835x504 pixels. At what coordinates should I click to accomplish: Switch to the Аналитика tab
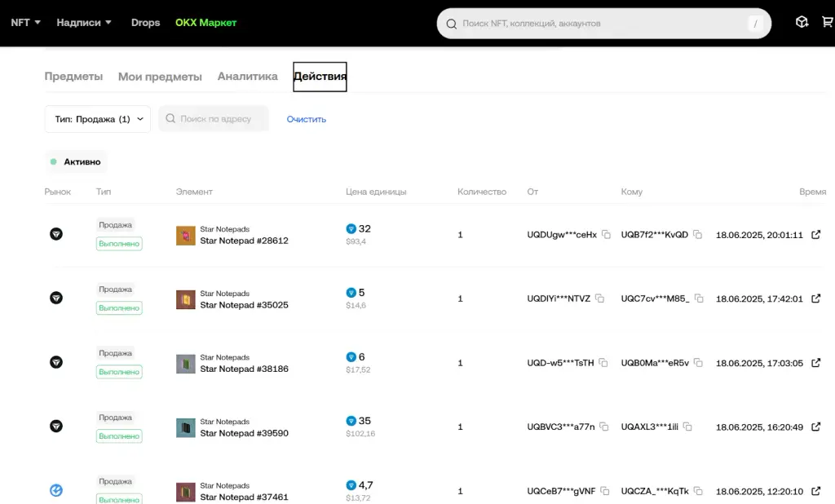[248, 76]
